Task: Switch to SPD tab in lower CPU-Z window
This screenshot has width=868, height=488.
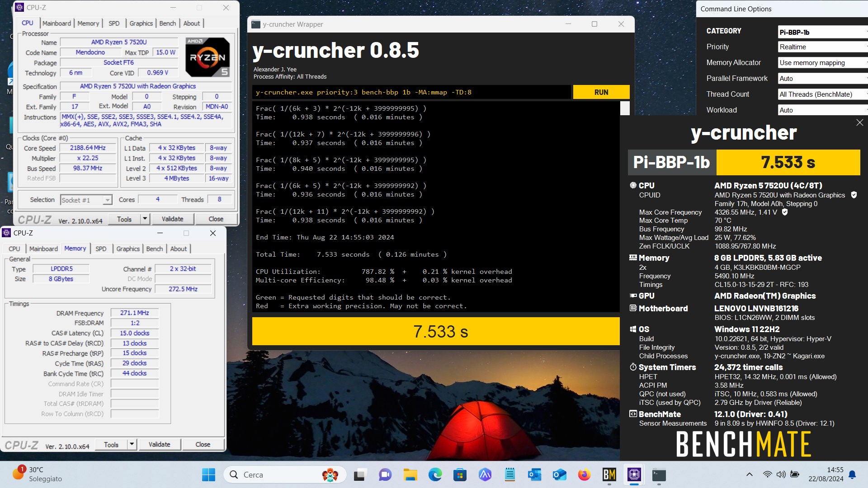Action: click(101, 249)
